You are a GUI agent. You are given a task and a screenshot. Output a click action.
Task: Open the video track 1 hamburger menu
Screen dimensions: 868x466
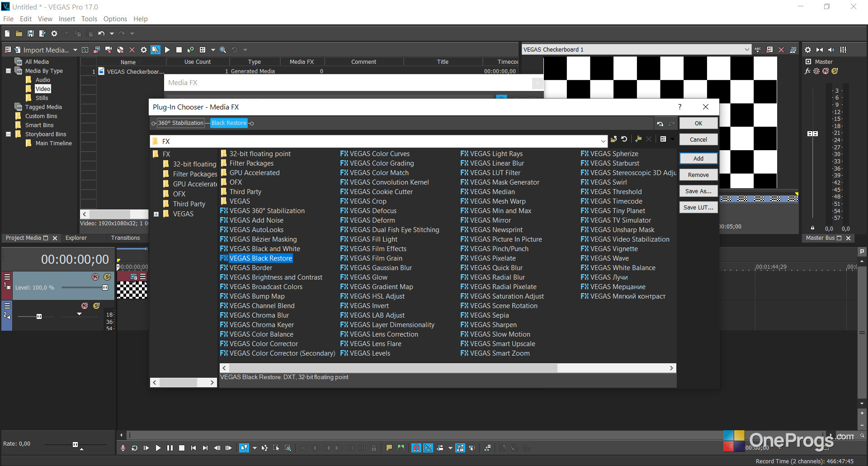tap(7, 277)
